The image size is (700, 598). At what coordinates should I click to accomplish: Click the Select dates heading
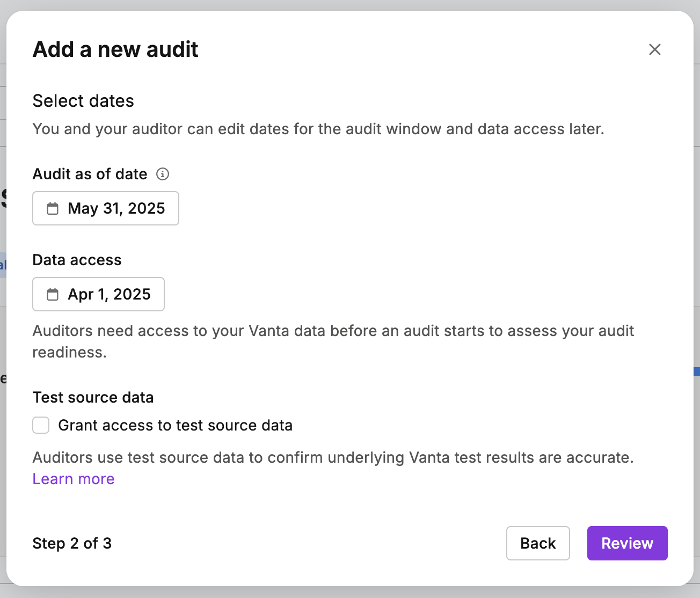(x=83, y=101)
